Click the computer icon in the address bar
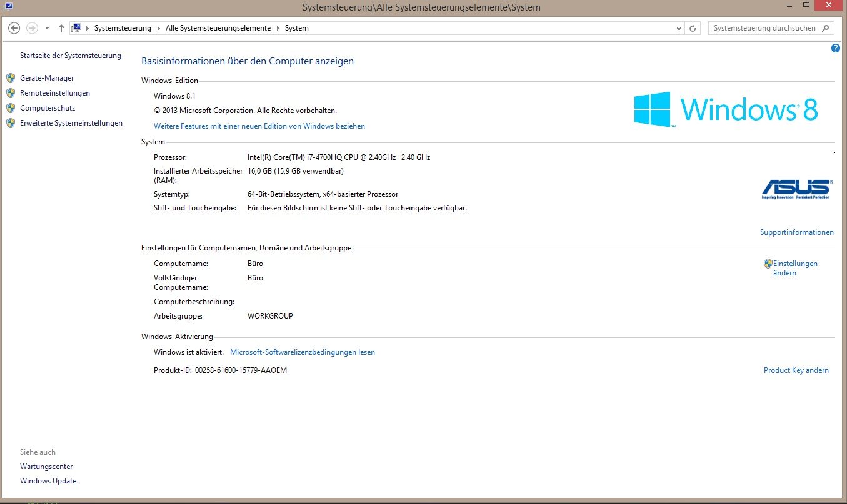 [x=77, y=28]
